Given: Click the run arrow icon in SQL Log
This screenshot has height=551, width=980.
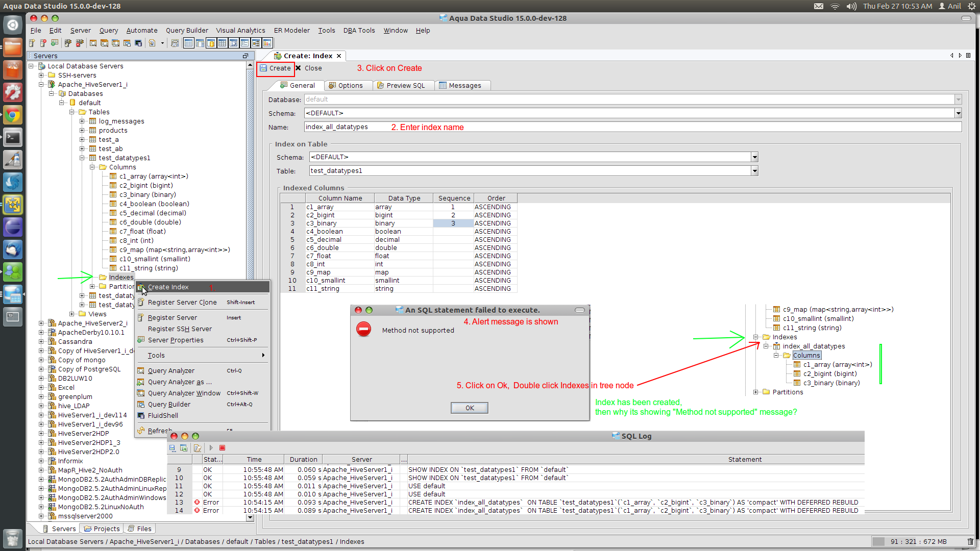Looking at the screenshot, I should pyautogui.click(x=211, y=448).
